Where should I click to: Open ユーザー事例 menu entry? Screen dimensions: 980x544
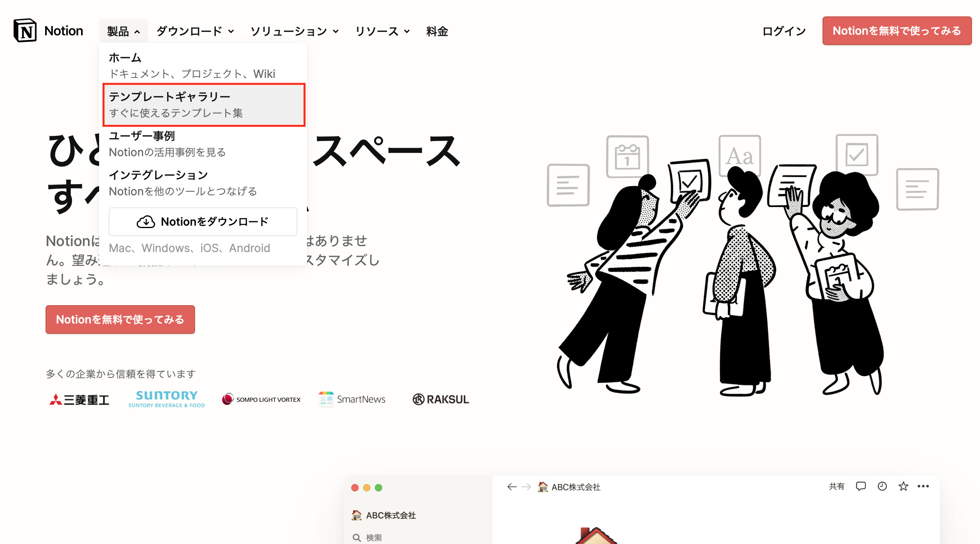coord(204,144)
